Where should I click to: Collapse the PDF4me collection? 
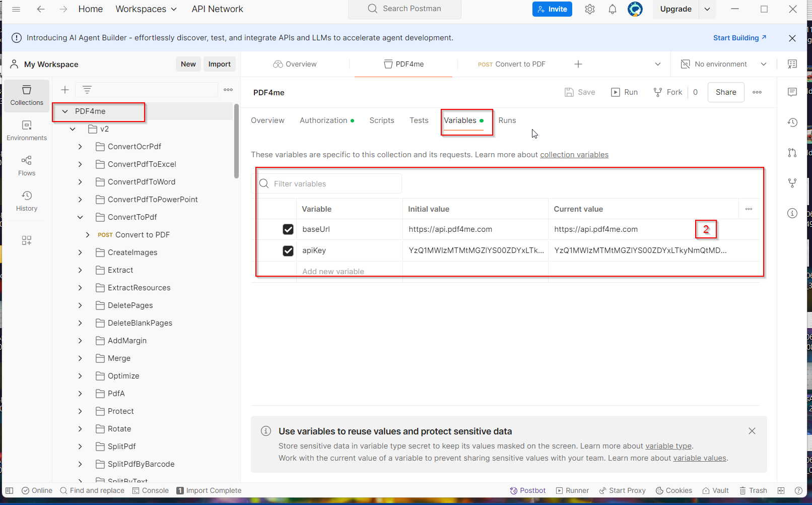click(x=65, y=111)
